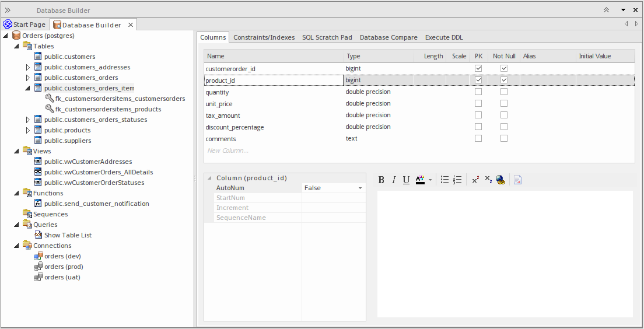Click the unit_price column name cell
This screenshot has height=329, width=644.
coord(219,104)
